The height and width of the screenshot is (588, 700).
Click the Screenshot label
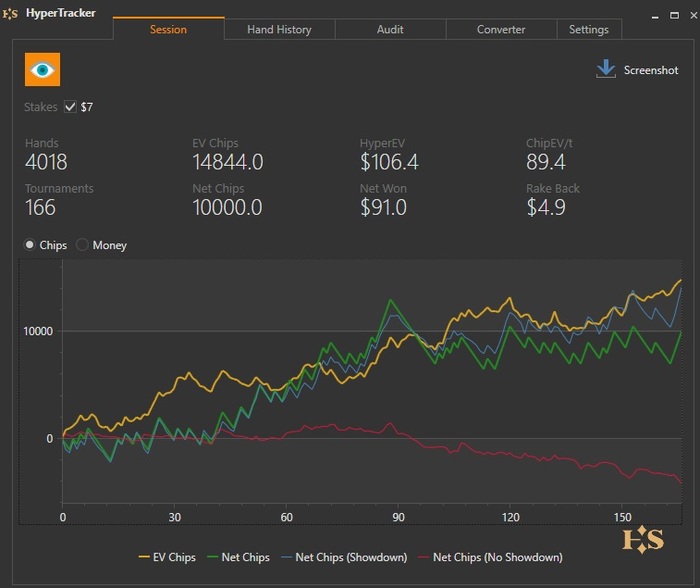[651, 70]
